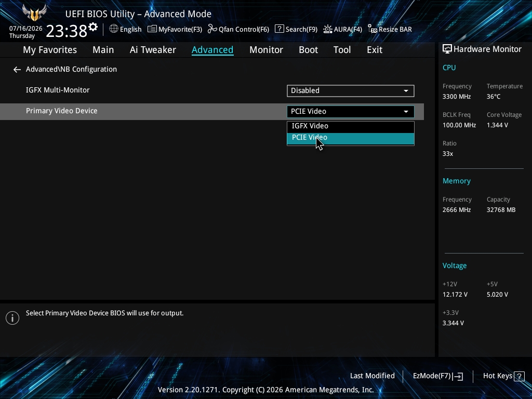Click the settings gear beside the clock

point(93,27)
